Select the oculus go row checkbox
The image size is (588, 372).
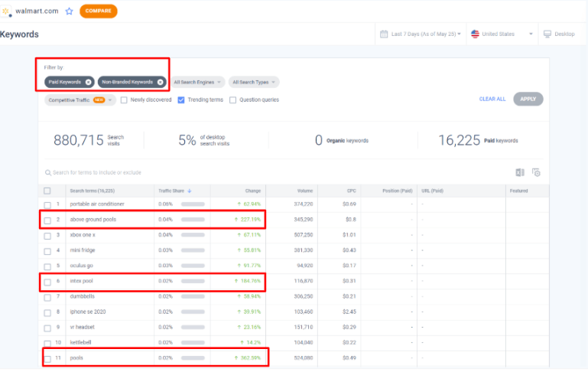tap(47, 267)
